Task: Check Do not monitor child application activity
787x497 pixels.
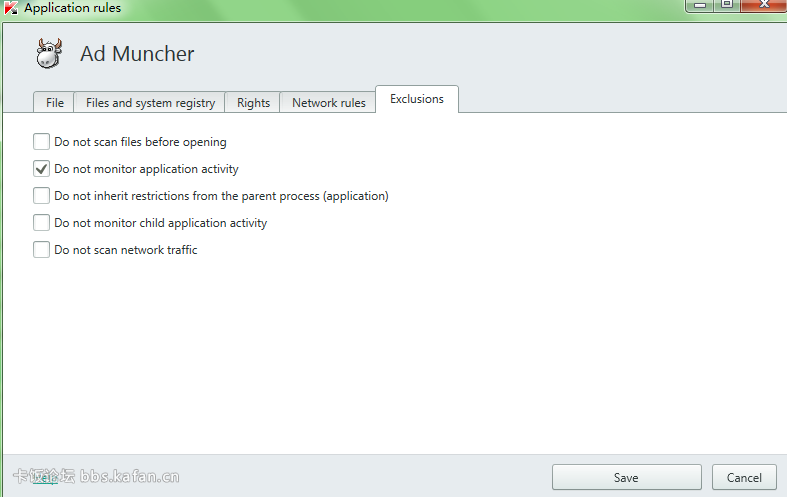Action: pos(41,222)
